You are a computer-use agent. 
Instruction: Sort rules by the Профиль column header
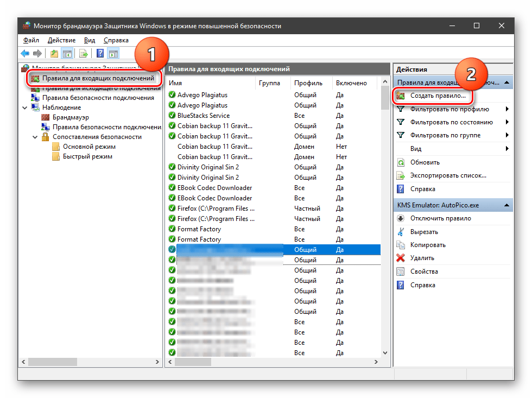point(308,83)
